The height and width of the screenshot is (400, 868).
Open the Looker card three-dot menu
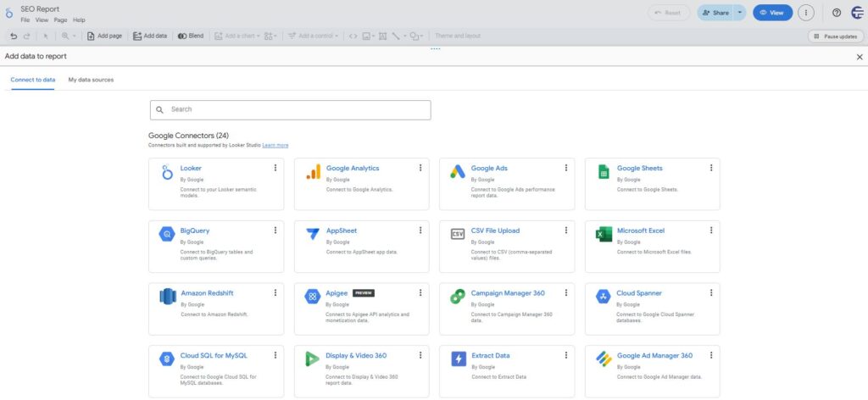tap(275, 168)
